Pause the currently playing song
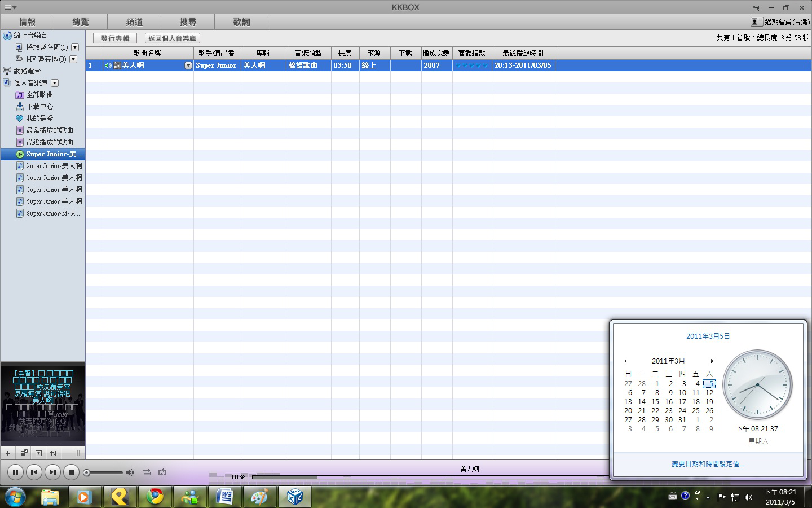Image resolution: width=812 pixels, height=508 pixels. pyautogui.click(x=15, y=472)
